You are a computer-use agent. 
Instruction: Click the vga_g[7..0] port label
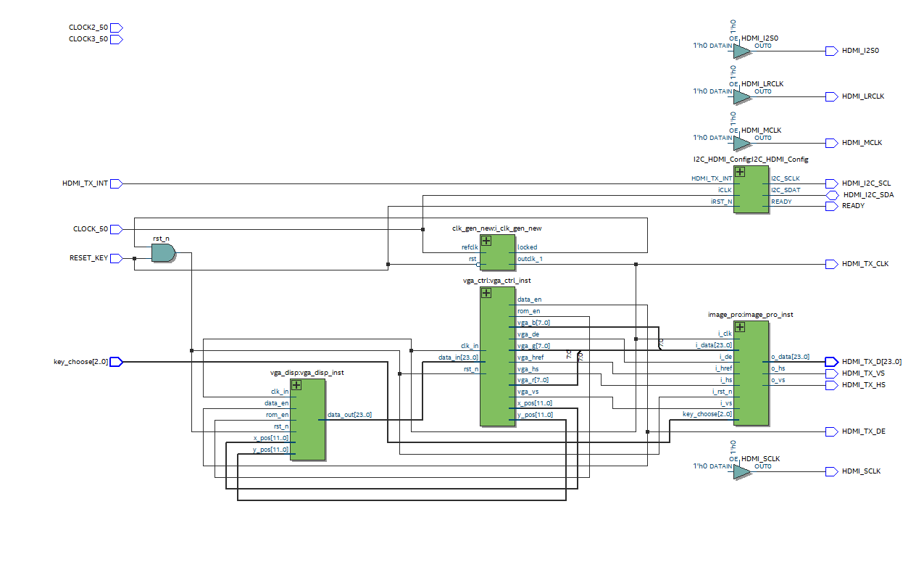click(x=533, y=346)
